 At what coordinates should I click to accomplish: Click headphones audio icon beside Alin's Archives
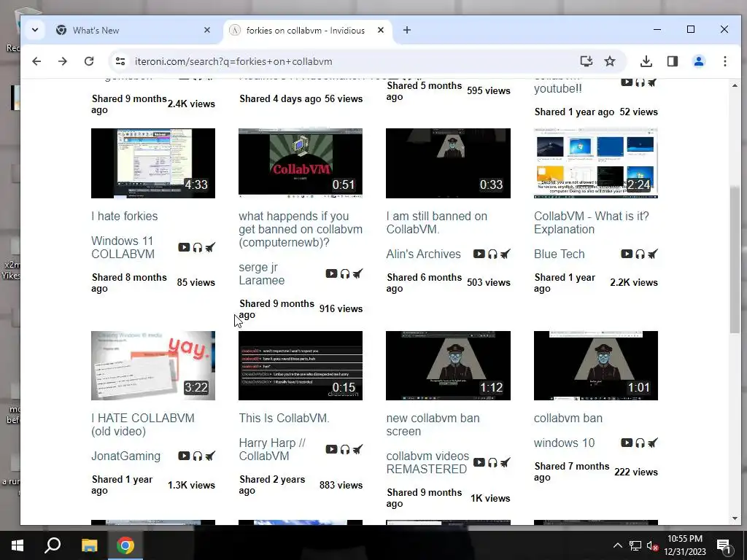point(492,254)
